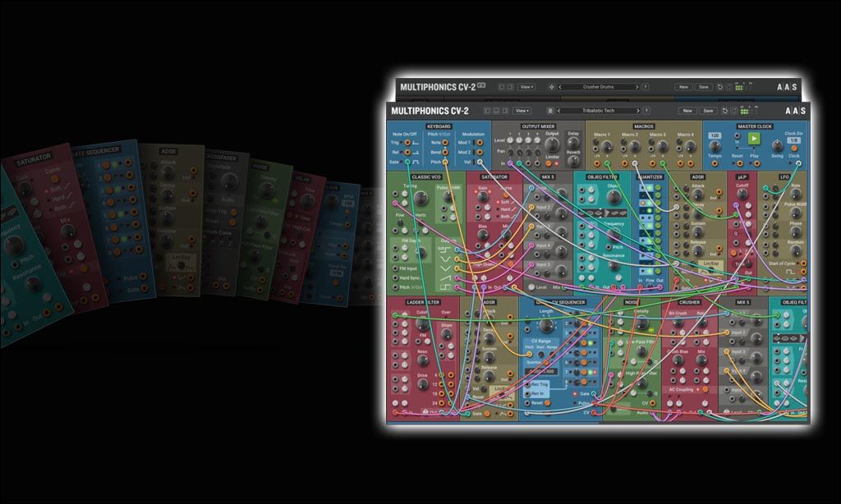Click the Output knob in Output Mixer
841x504 pixels.
553,143
